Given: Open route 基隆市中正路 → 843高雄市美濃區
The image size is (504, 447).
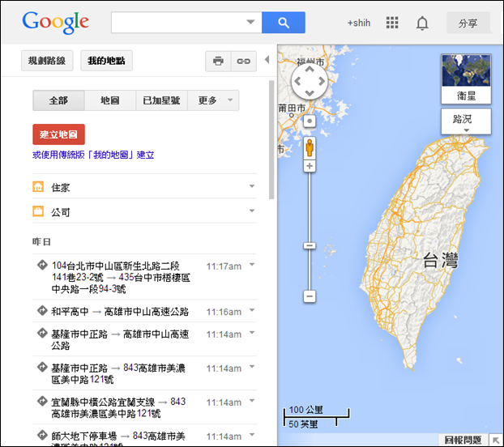Looking at the screenshot, I should 118,373.
